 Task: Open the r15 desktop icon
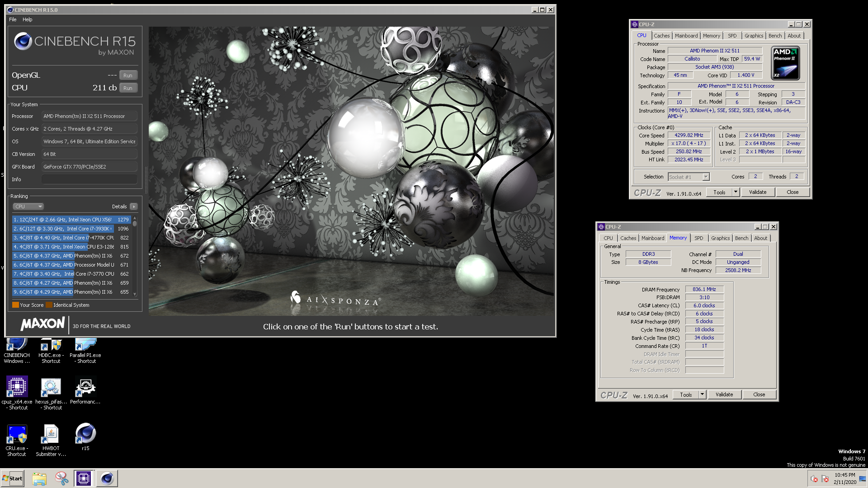click(x=85, y=437)
